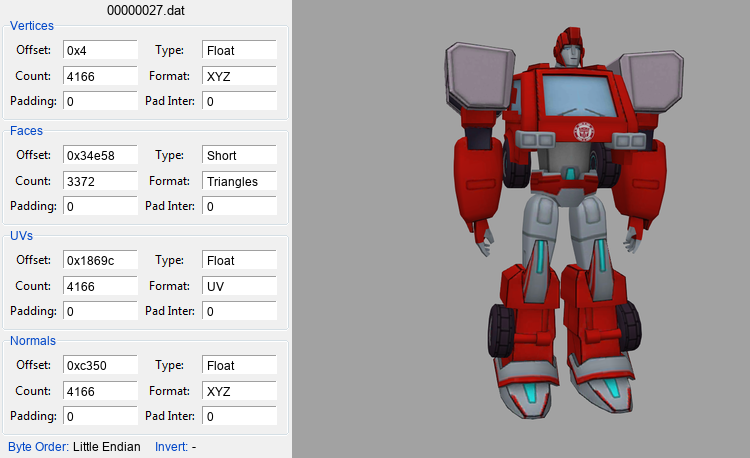Edit the Normals Offset field 0xc350

[100, 365]
